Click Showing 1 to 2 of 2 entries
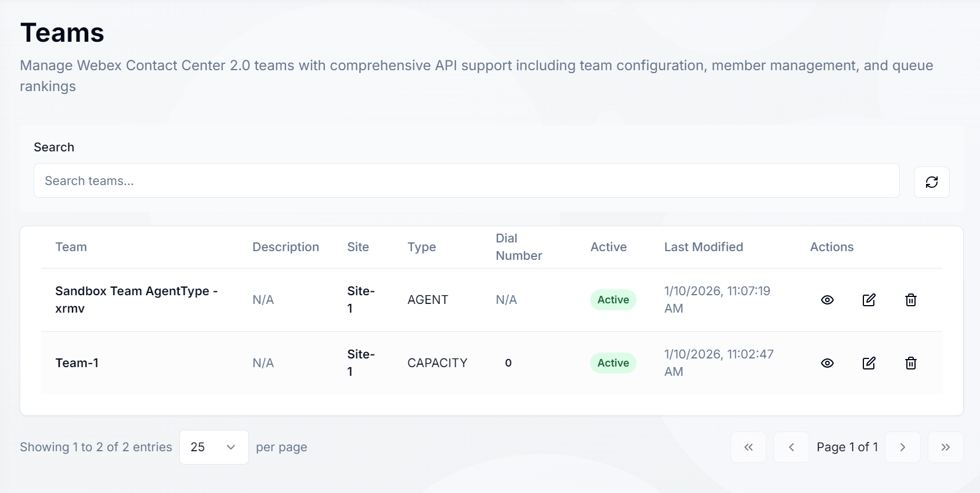 pyautogui.click(x=96, y=447)
